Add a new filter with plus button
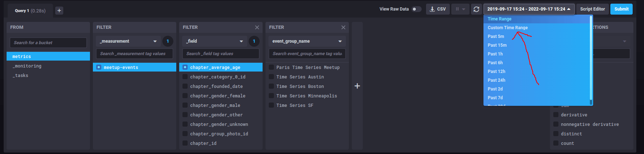The image size is (644, 154). 357,86
